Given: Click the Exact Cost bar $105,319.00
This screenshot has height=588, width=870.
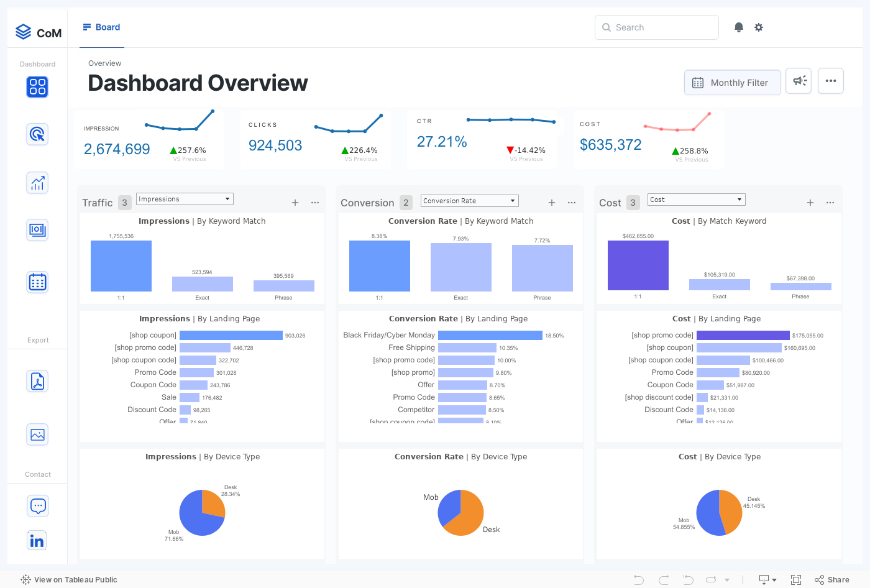Looking at the screenshot, I should coord(720,285).
